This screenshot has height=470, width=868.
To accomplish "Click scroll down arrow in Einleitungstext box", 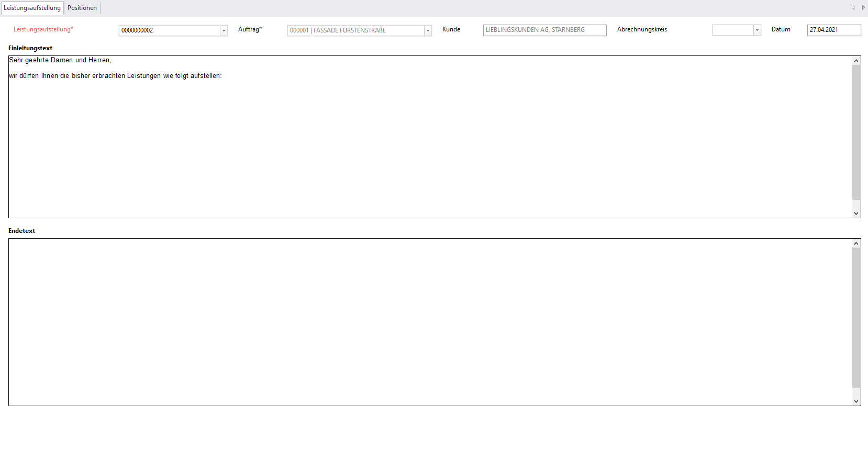I will [856, 213].
